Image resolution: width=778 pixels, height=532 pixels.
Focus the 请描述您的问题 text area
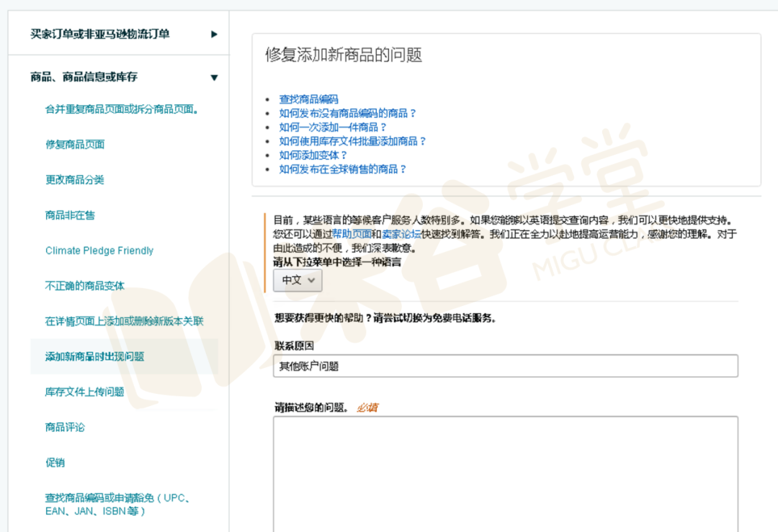[506, 474]
